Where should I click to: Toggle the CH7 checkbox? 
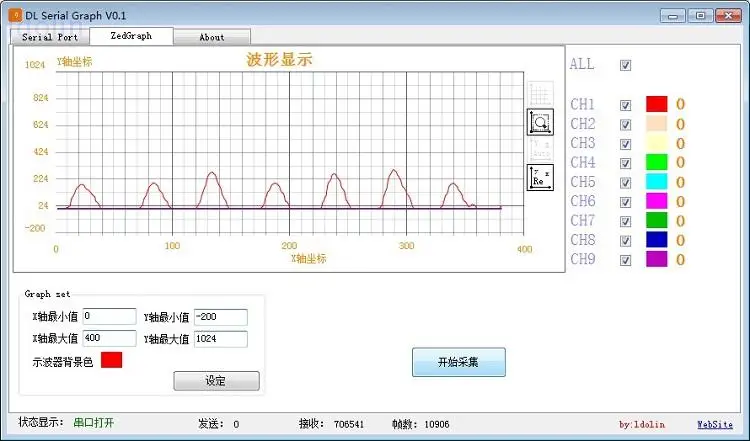[625, 221]
